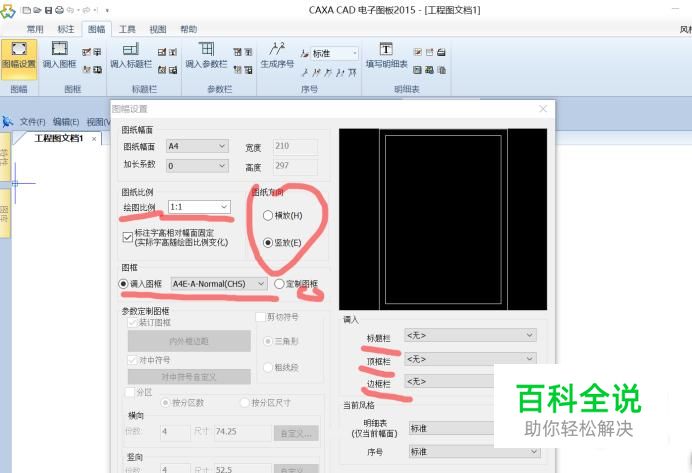Open the CAXA application logo menu

8,11
